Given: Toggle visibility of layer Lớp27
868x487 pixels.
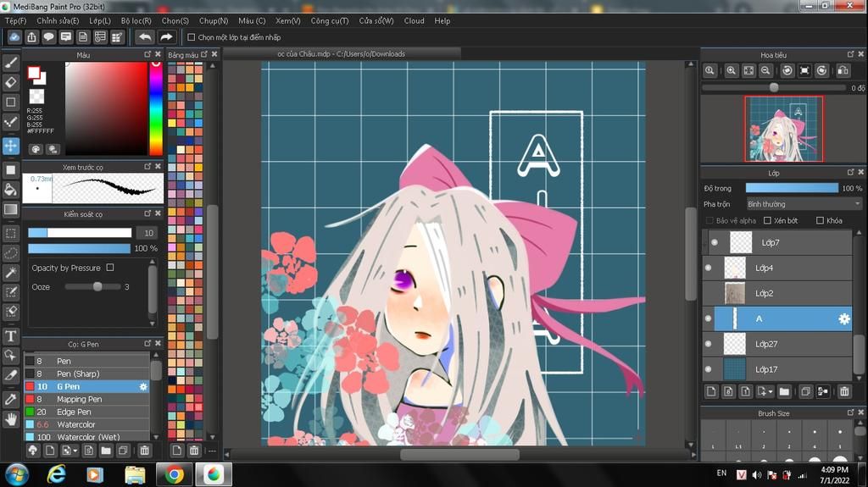Looking at the screenshot, I should coord(709,344).
